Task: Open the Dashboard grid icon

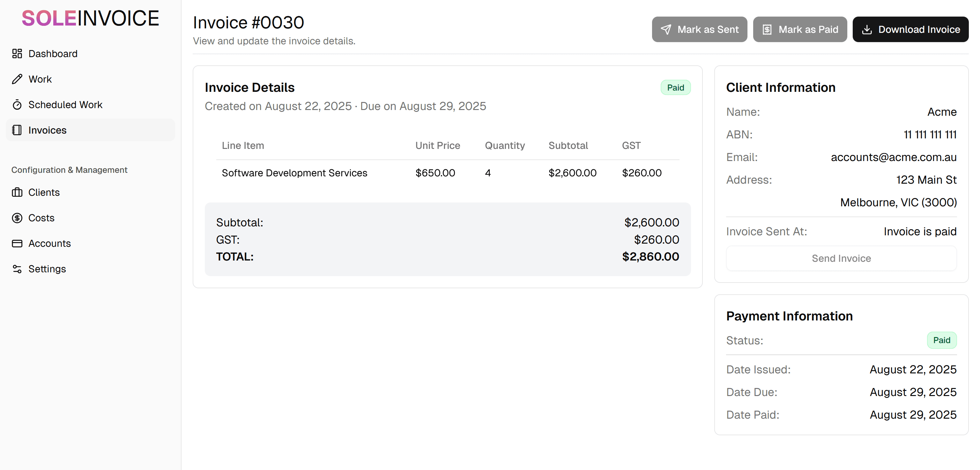Action: pyautogui.click(x=17, y=54)
